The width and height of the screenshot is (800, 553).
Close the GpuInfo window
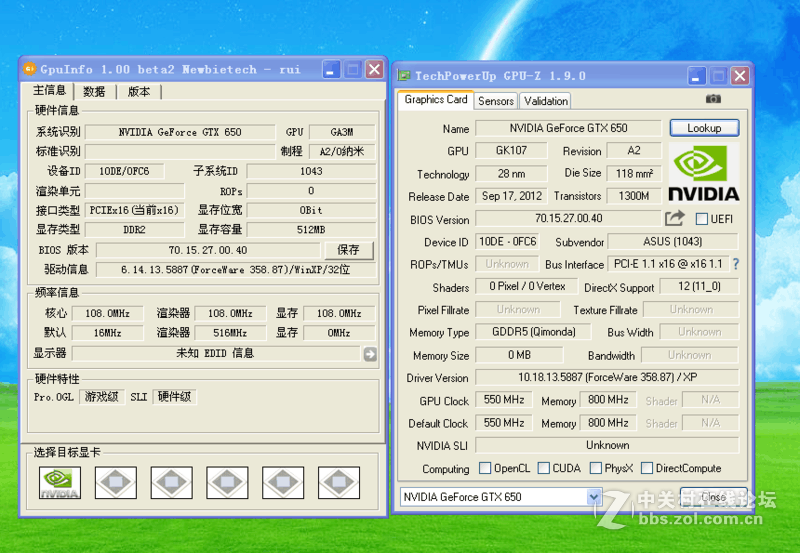[374, 69]
